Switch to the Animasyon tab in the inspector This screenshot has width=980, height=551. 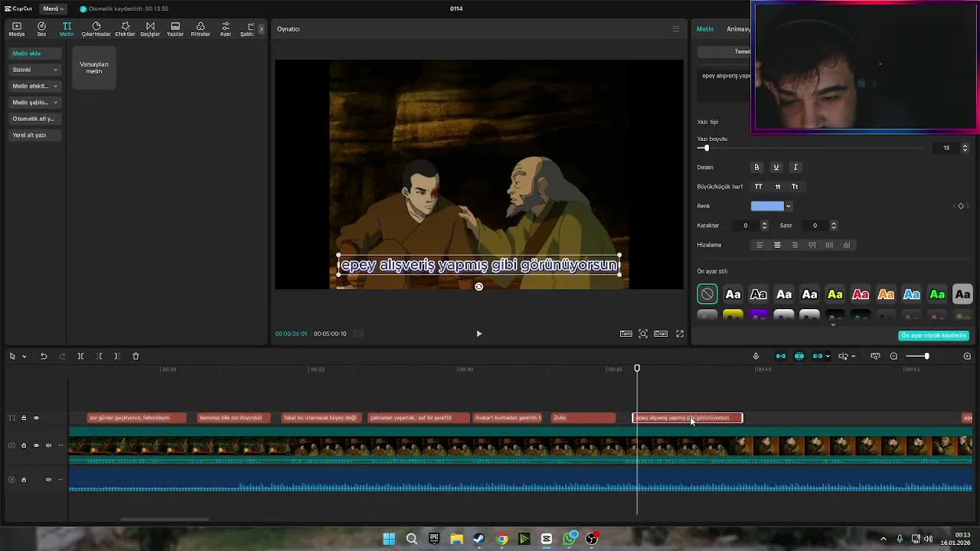click(738, 29)
